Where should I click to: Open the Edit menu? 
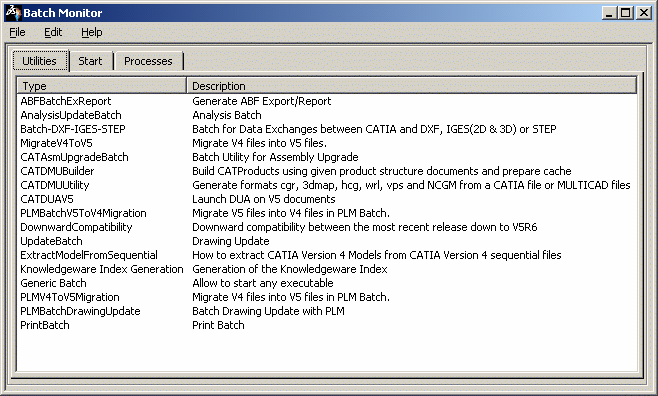click(x=53, y=33)
